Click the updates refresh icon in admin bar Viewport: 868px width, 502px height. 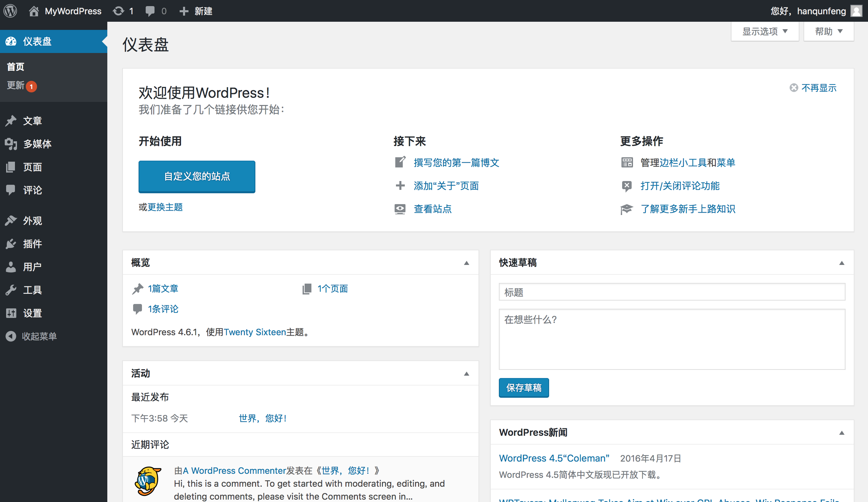click(119, 11)
